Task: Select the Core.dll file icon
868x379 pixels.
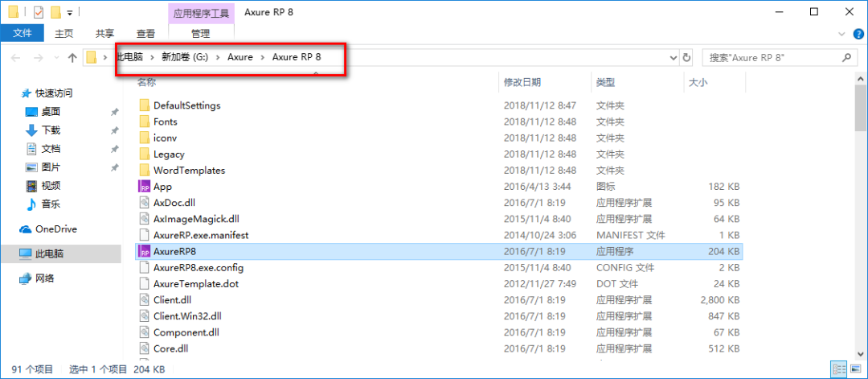Action: (x=145, y=348)
